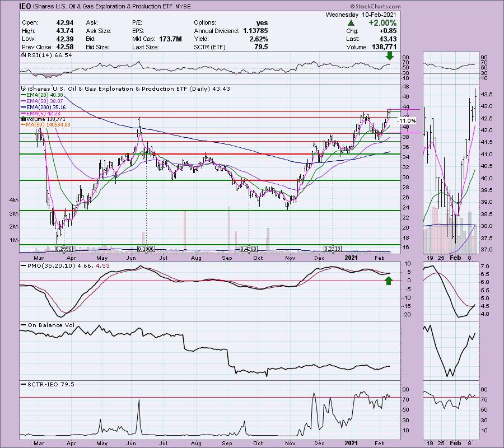Click the SCTR (ETF) label in quote table
Viewport: 504px width, 448px height.
pos(210,47)
